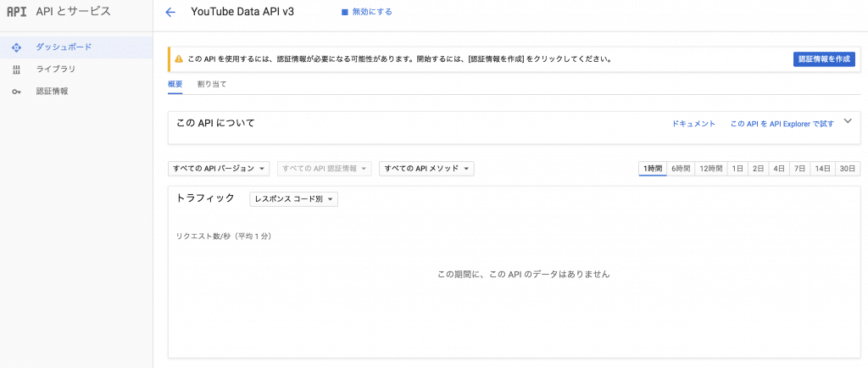Click the YouTube Data API v3 page title
868x368 pixels.
pos(242,12)
